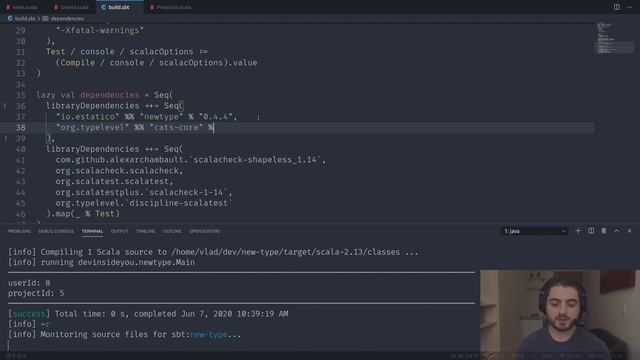The image size is (640, 360).
Task: Click "cats-core" string on line 38
Action: [176, 127]
